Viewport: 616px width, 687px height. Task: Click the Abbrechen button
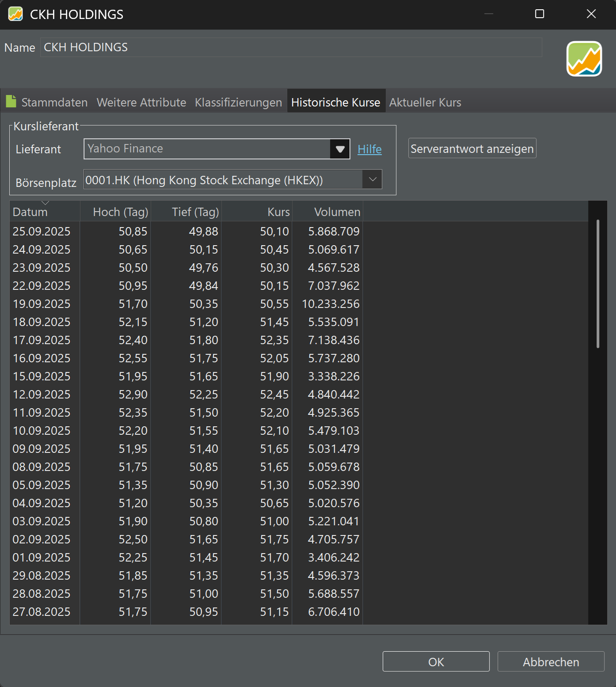(x=551, y=662)
